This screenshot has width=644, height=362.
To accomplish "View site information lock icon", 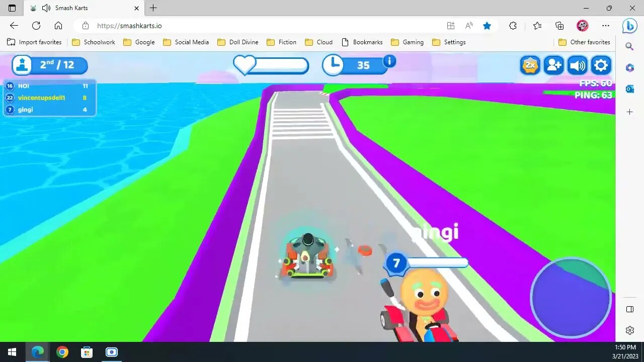I will (86, 26).
